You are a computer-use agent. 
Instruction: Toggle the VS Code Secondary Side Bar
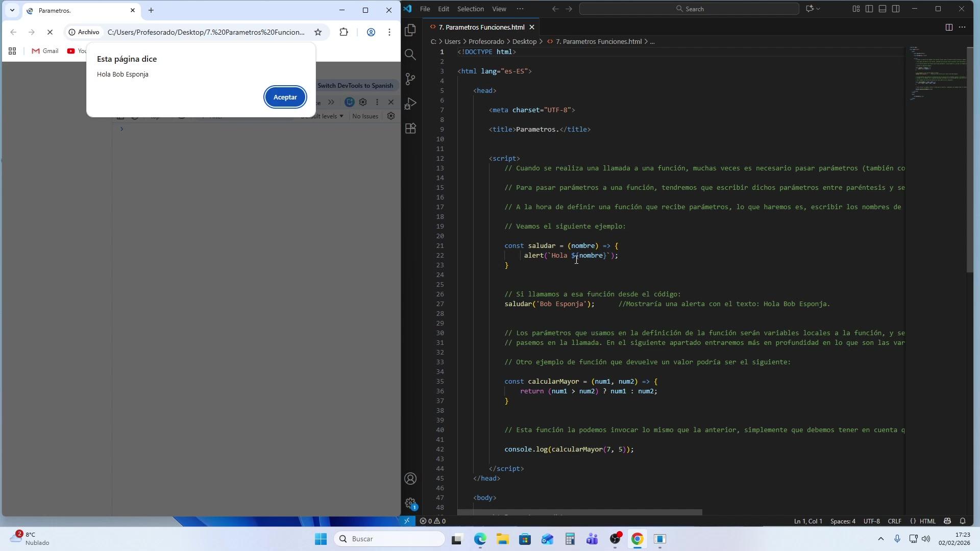(896, 9)
